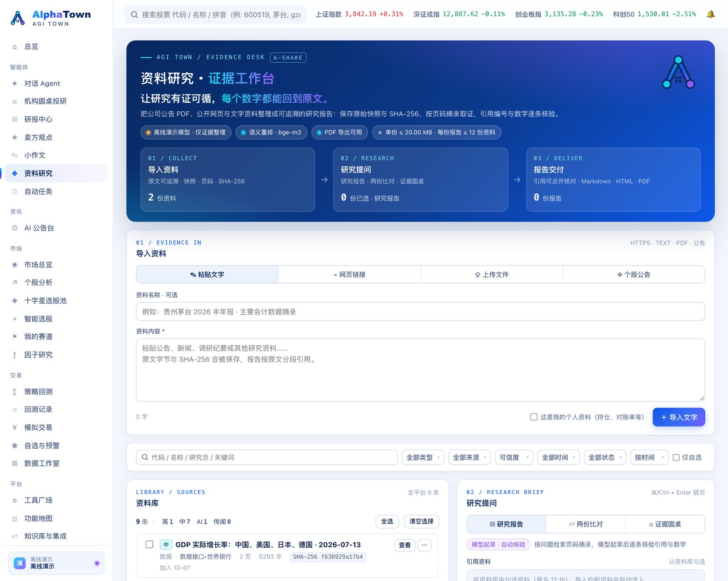Toggle the purple dot by 离线演示
The image size is (728, 581).
[97, 563]
